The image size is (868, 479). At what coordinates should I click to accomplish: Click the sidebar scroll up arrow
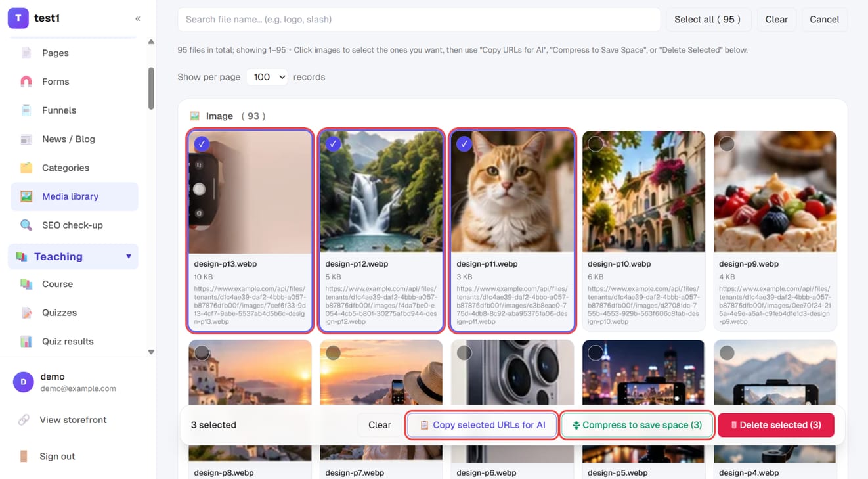pyautogui.click(x=151, y=42)
